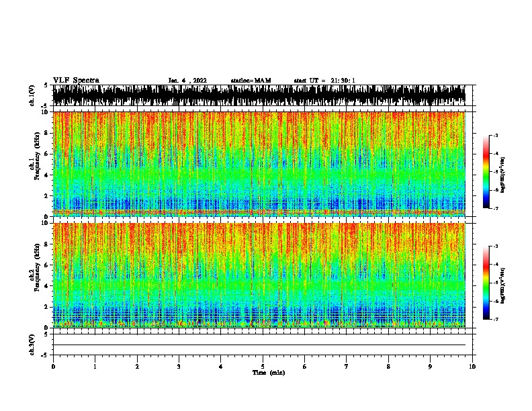Click the "VLF Spectra" title text
Viewport: 532px width, 411px height.
[x=76, y=81]
